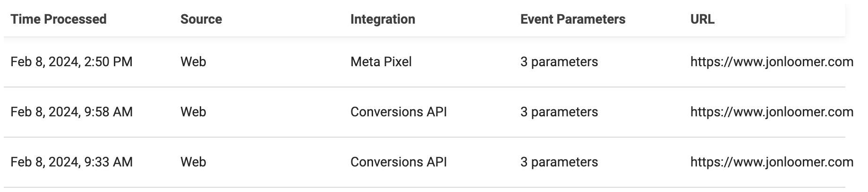868x192 pixels.
Task: Select the Feb 8, 2024, 2:50 PM timestamp
Action: (x=71, y=62)
